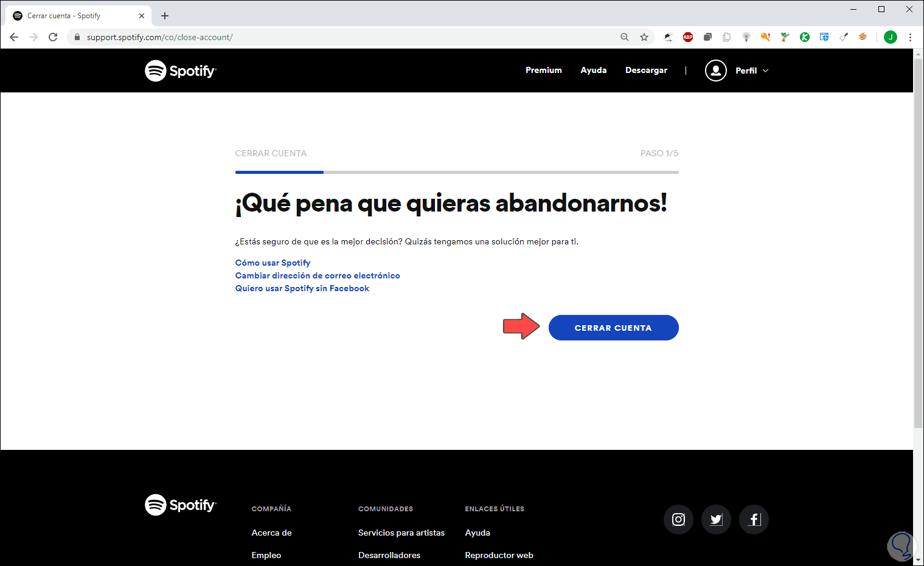Select the Cerrar cuenta - Spotify tab
Image resolution: width=924 pixels, height=566 pixels.
click(x=78, y=16)
